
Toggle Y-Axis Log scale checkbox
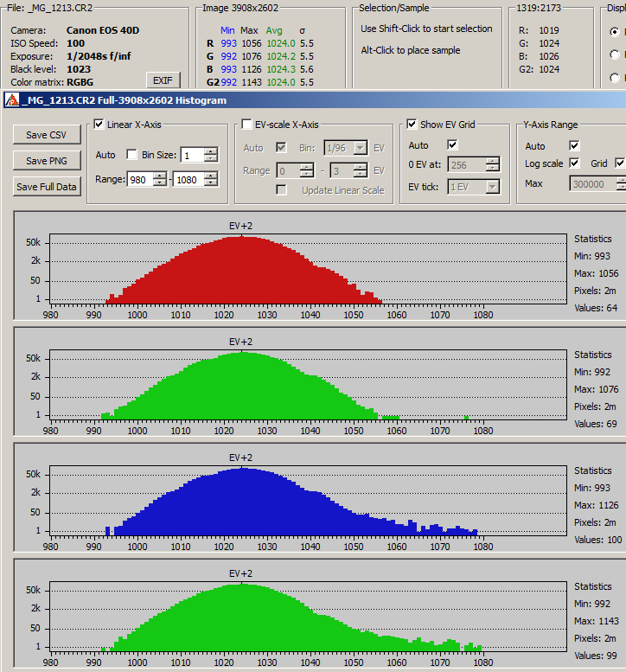[x=574, y=163]
